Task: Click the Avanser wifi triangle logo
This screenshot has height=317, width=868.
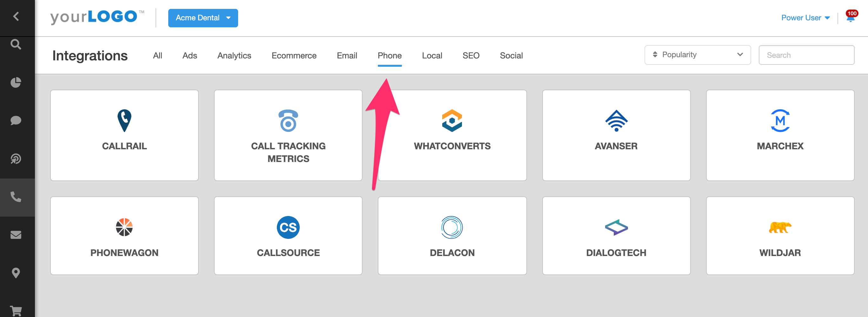Action: [616, 121]
